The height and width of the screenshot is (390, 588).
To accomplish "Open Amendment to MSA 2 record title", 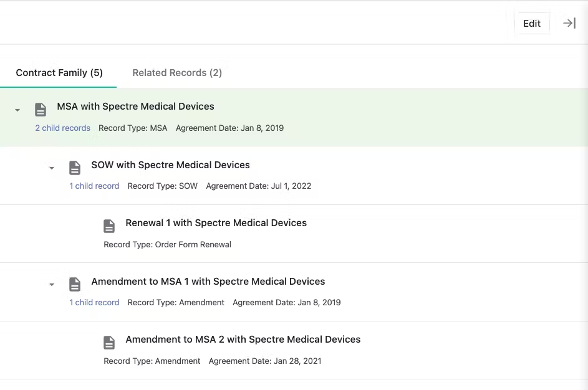I will [x=243, y=340].
